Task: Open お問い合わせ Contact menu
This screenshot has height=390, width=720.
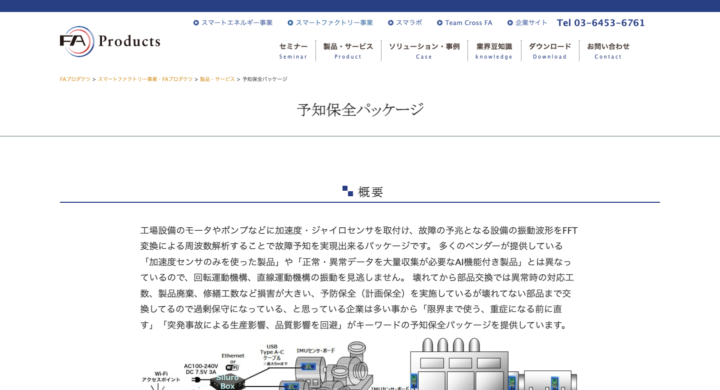Action: pyautogui.click(x=608, y=51)
